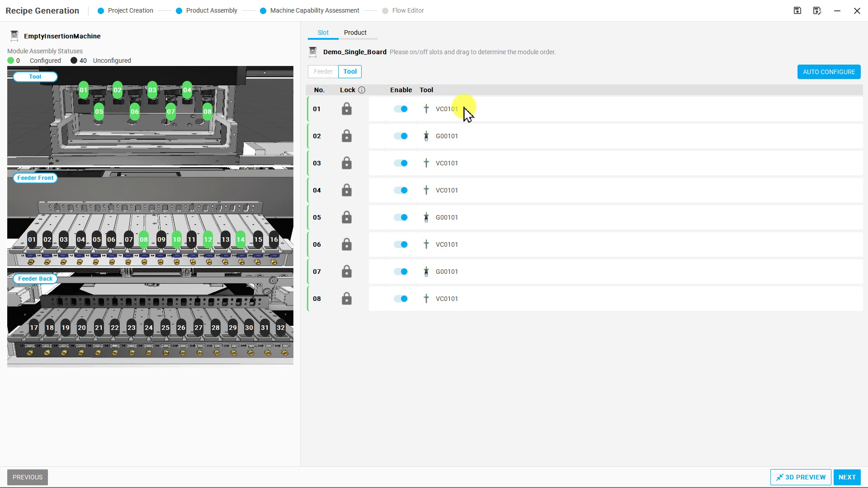This screenshot has width=868, height=488.
Task: Select tool slot 01 marker in 3D view
Action: click(x=84, y=90)
